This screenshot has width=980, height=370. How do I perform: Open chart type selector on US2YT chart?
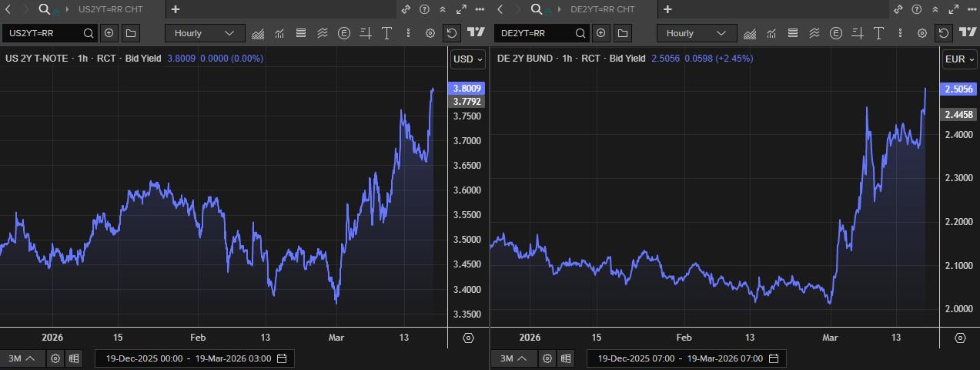[x=258, y=33]
